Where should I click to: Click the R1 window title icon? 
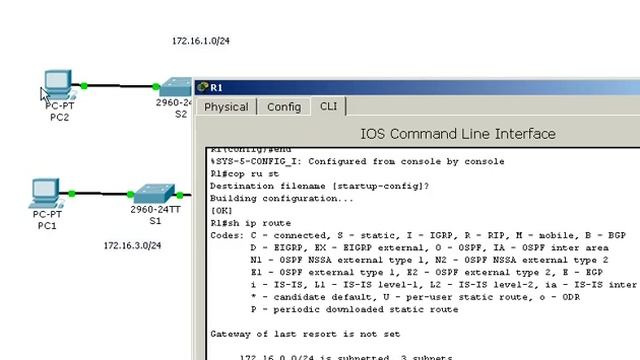pyautogui.click(x=202, y=87)
